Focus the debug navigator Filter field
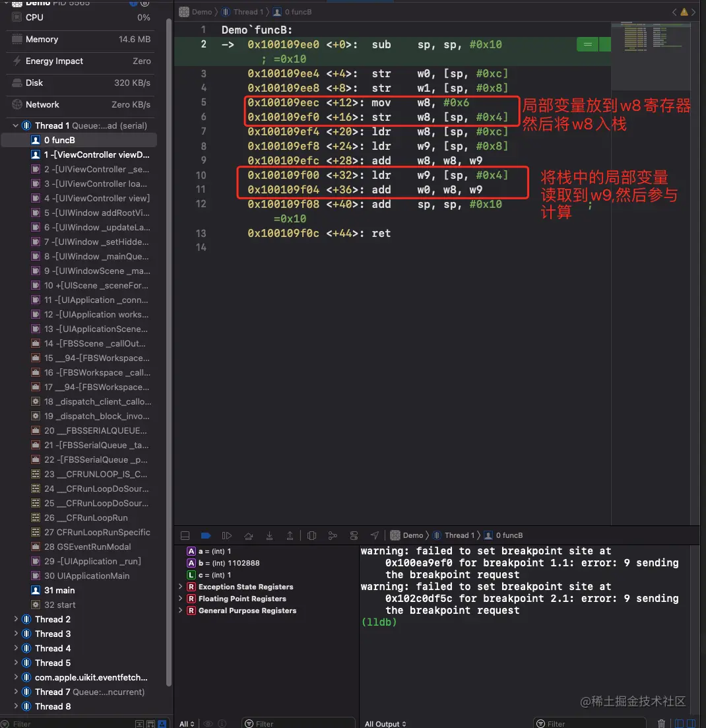 point(65,723)
